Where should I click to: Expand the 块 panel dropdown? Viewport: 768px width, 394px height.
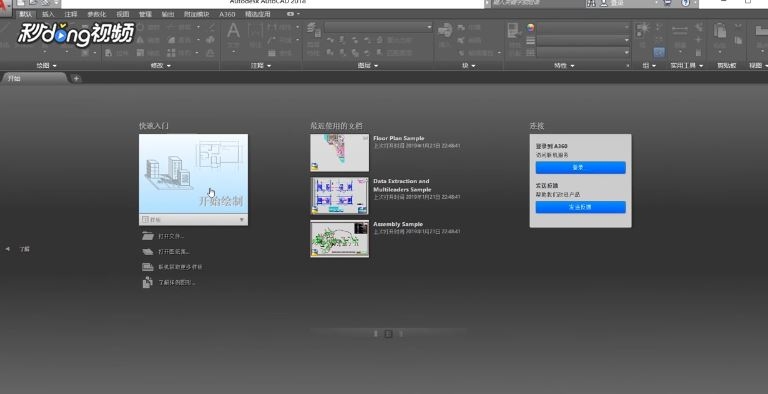(x=473, y=66)
